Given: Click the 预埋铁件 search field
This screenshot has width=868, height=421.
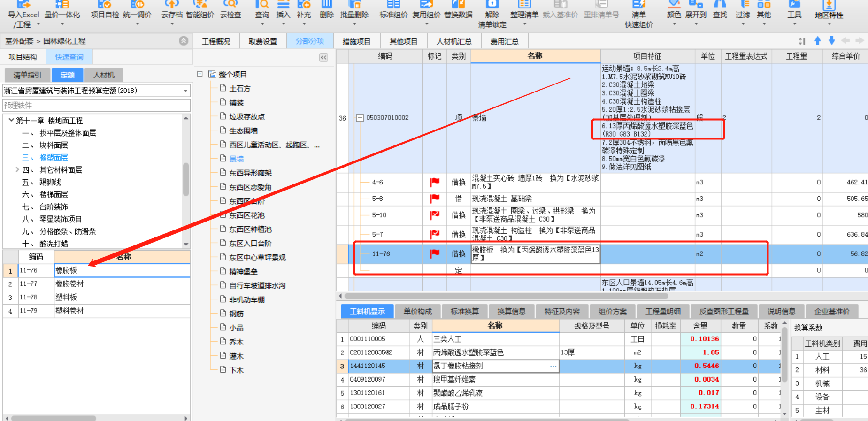Looking at the screenshot, I should (x=97, y=105).
